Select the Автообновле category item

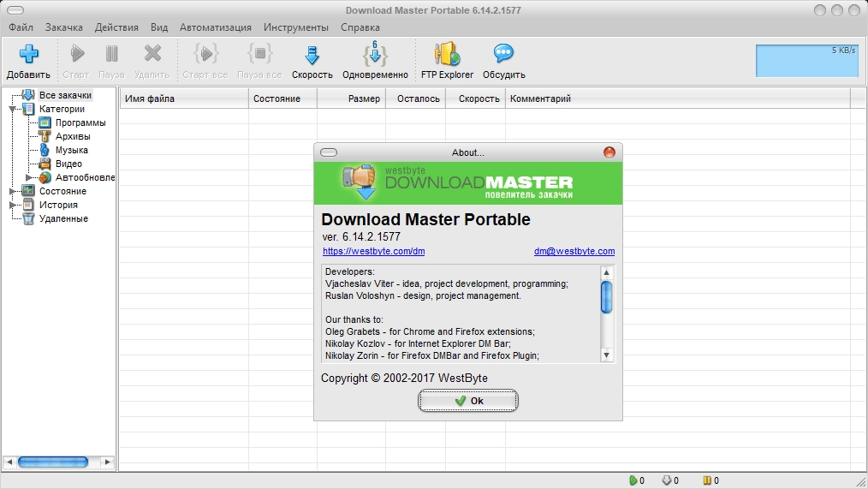85,178
